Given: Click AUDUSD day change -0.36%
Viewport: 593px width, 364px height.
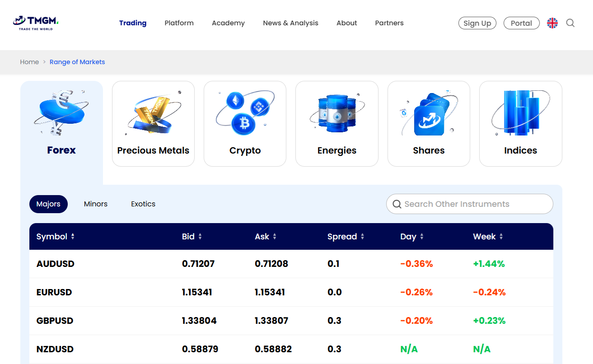Looking at the screenshot, I should (416, 264).
